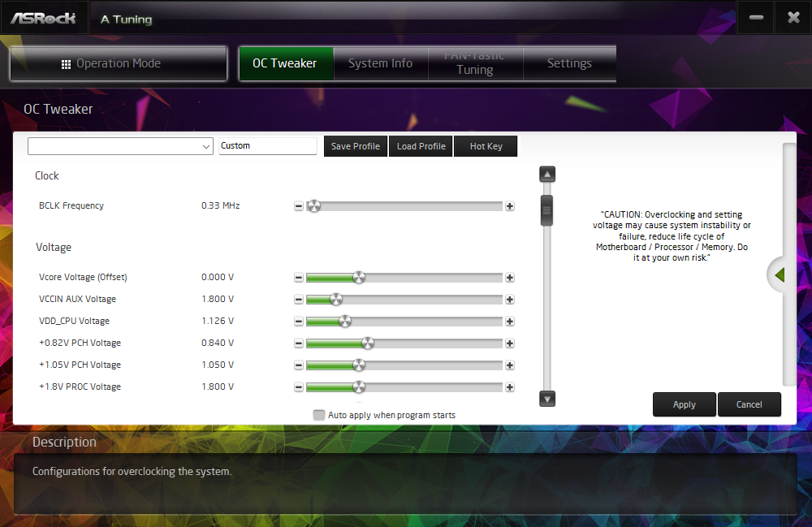This screenshot has width=812, height=527.
Task: Open the Settings tab
Action: pos(570,63)
